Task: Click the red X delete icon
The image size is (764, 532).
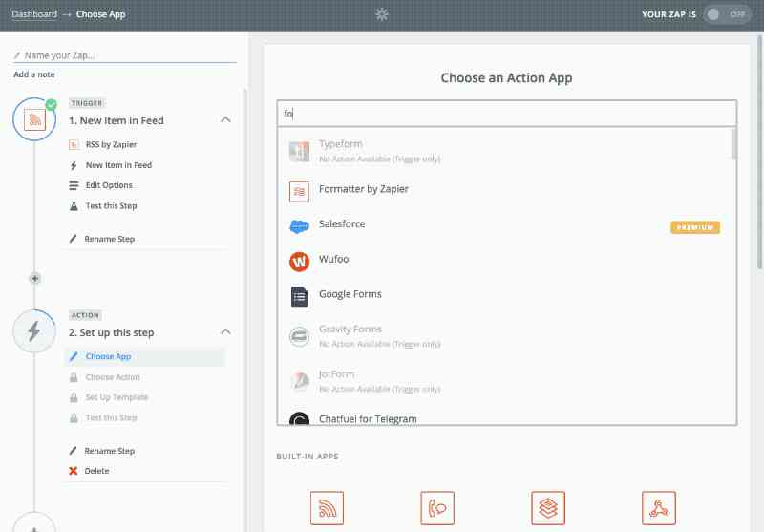Action: pyautogui.click(x=74, y=471)
